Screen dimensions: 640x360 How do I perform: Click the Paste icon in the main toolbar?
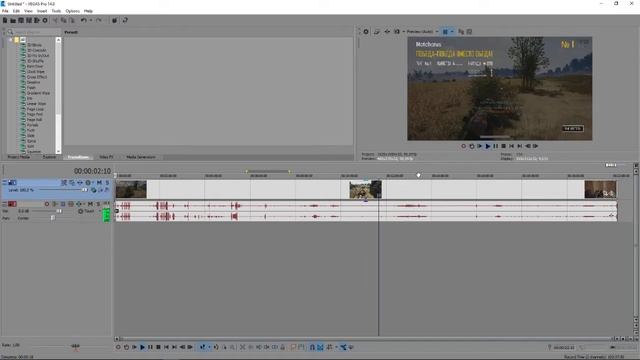(72, 20)
